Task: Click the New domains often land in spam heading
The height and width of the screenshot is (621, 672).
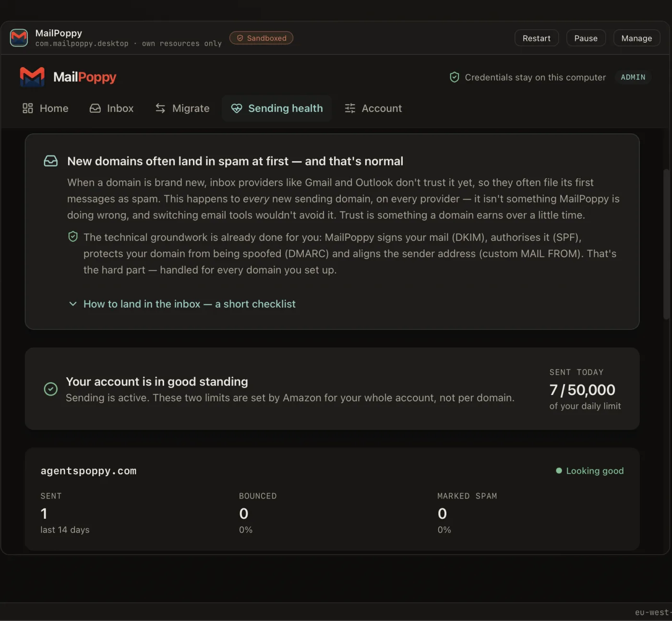Action: coord(235,161)
